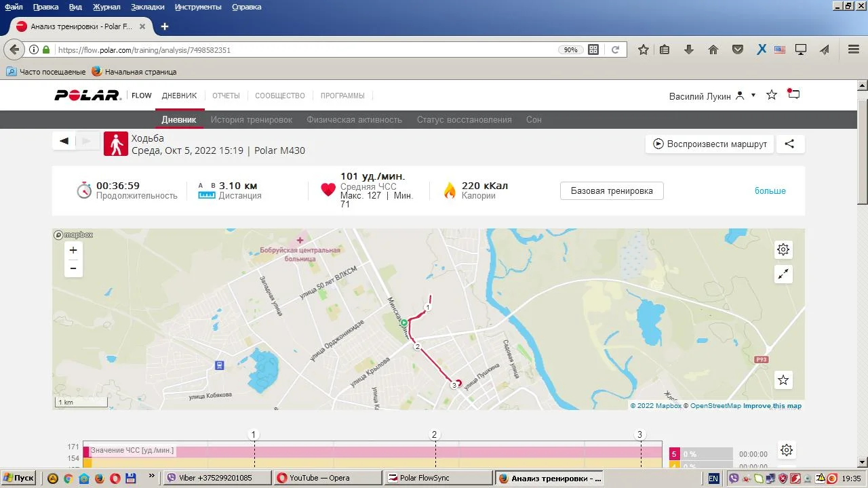Image resolution: width=868 pixels, height=488 pixels.
Task: Go back with the browser back arrow
Action: click(14, 49)
